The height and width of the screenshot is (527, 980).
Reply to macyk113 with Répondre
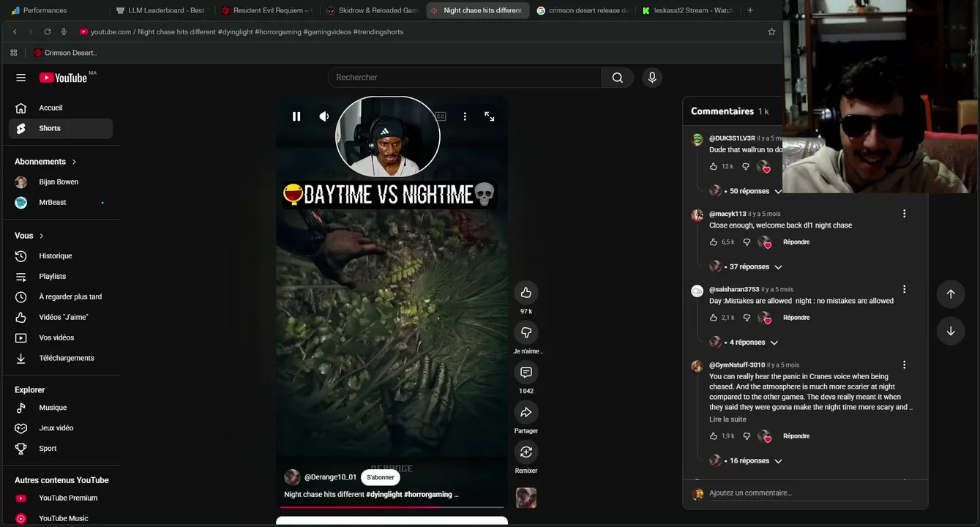click(x=796, y=242)
